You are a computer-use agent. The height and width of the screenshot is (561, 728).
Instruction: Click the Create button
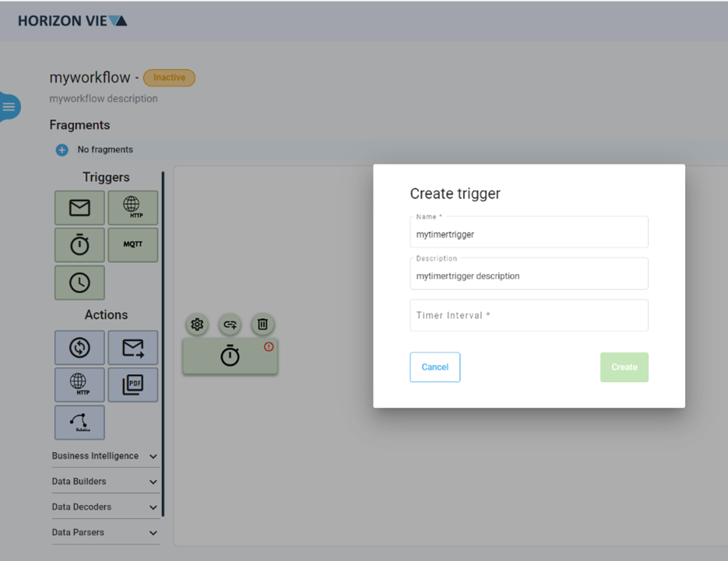pos(624,366)
